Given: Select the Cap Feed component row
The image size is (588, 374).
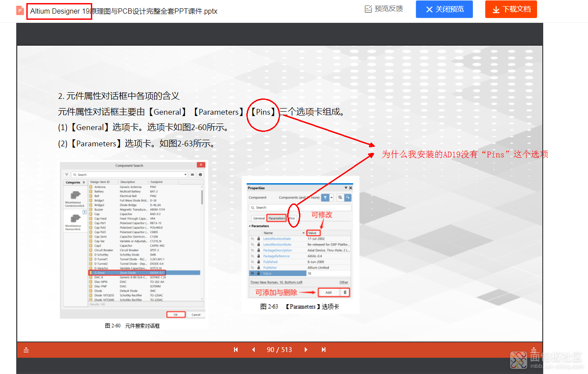Looking at the screenshot, I should pyautogui.click(x=144, y=218).
